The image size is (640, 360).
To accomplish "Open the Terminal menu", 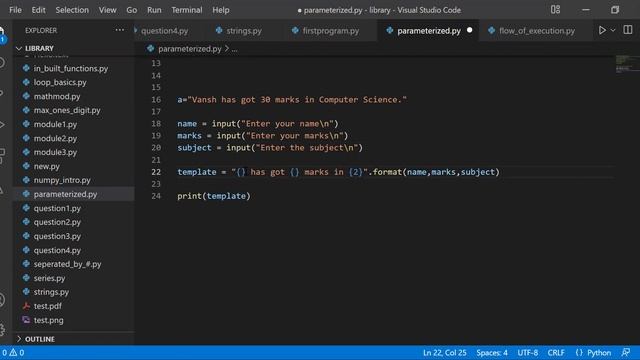I will coord(187,10).
